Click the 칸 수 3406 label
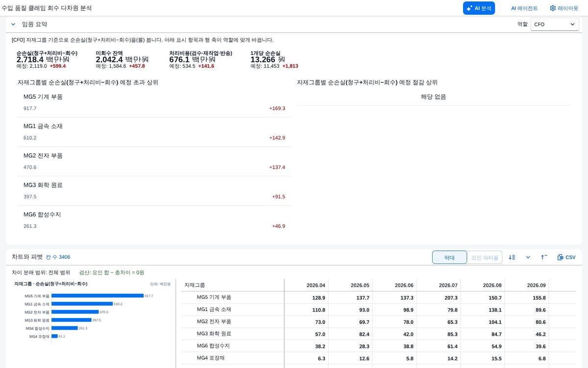Screen dimensions: 588x368 point(58,257)
